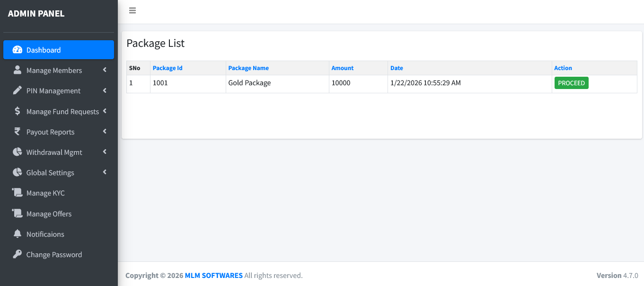Click the Manage Fund Requests dollar icon
The image size is (644, 286).
pos(18,111)
